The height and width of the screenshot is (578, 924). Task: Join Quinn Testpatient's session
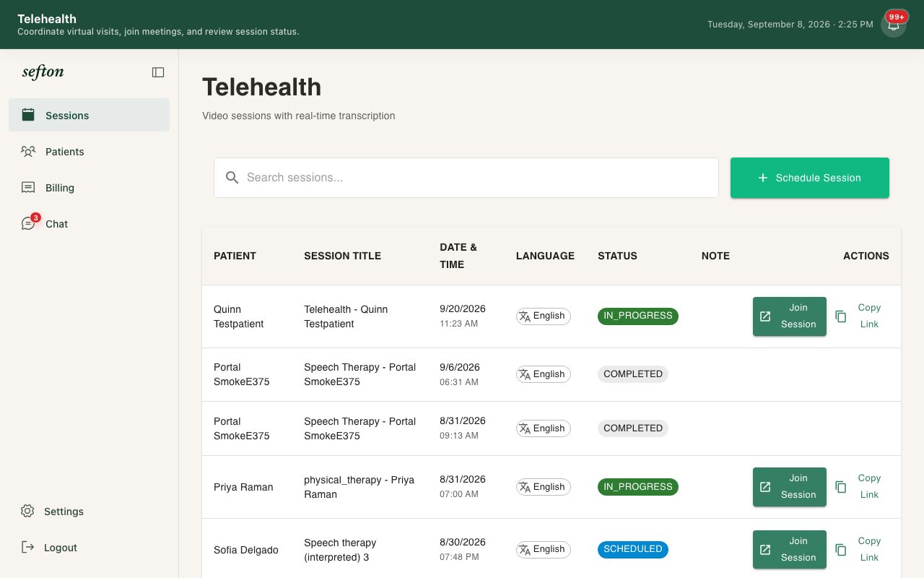click(790, 316)
